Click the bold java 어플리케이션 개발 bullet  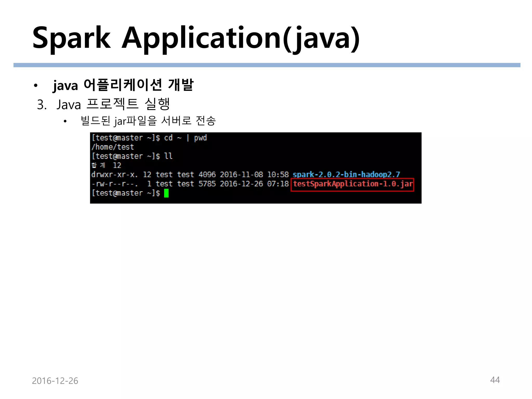(123, 85)
